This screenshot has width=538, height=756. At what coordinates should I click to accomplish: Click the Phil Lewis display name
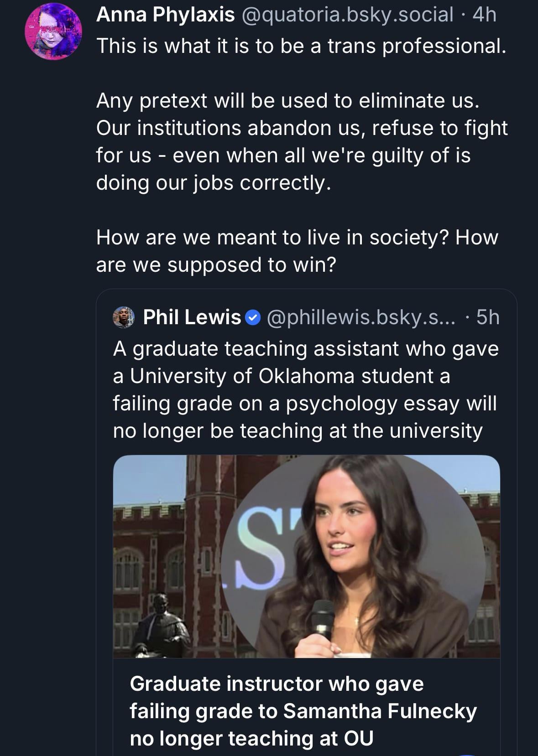tap(192, 317)
